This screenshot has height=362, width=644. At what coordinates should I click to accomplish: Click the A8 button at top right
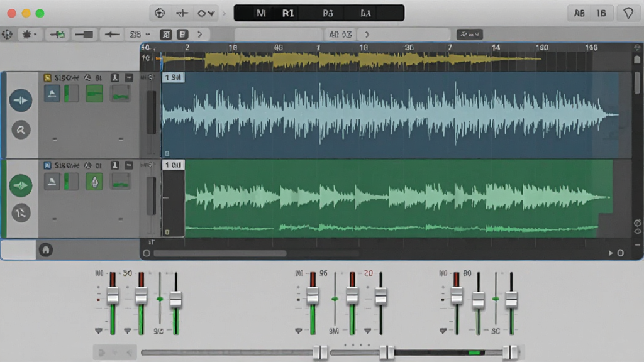click(579, 13)
